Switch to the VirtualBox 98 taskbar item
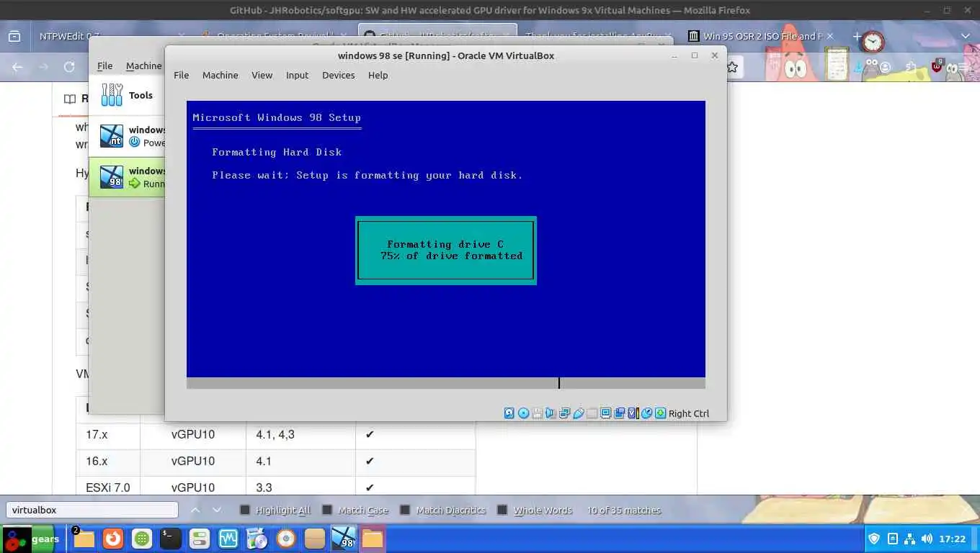This screenshot has height=553, width=980. tap(344, 539)
